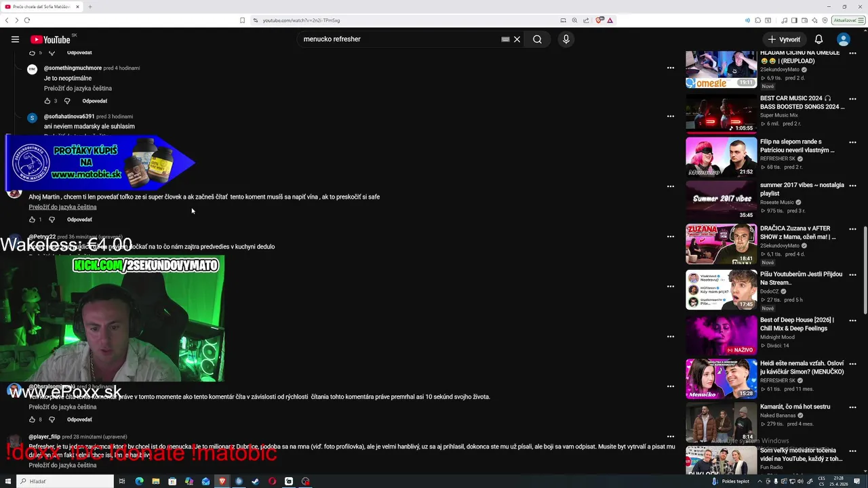Open the Brave playlist music note icon

pos(785,20)
